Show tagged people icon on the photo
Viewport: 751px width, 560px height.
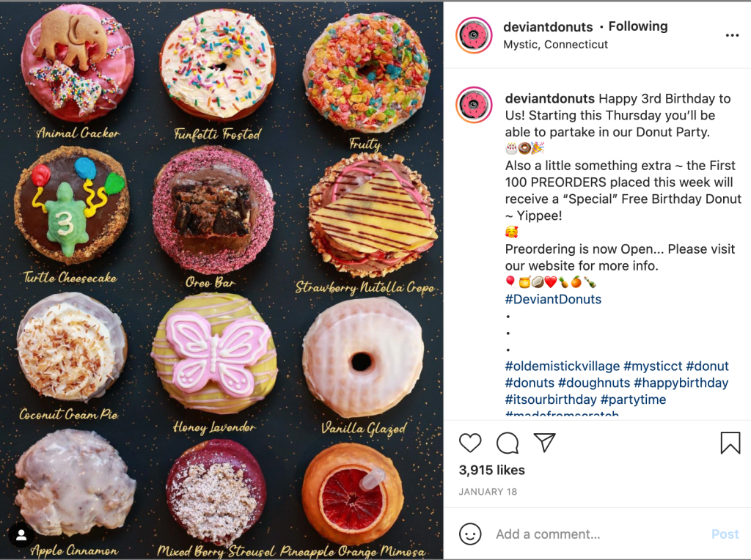[21, 535]
